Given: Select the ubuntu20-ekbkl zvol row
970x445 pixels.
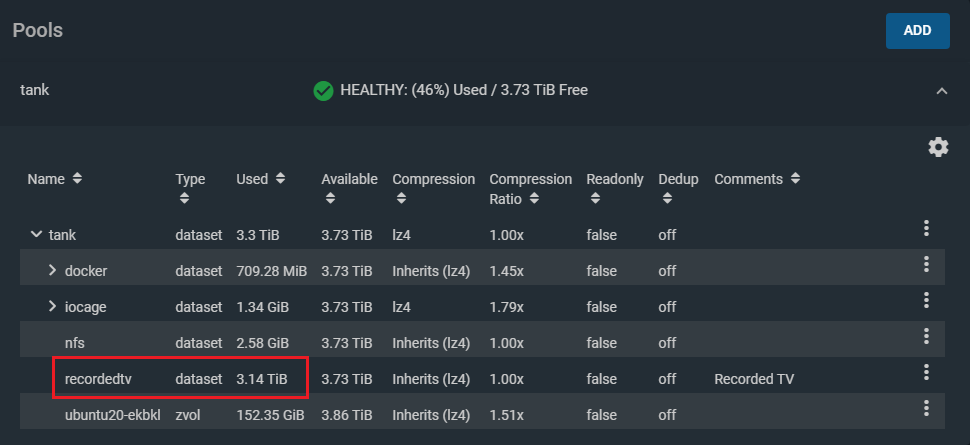Looking at the screenshot, I should pos(112,415).
